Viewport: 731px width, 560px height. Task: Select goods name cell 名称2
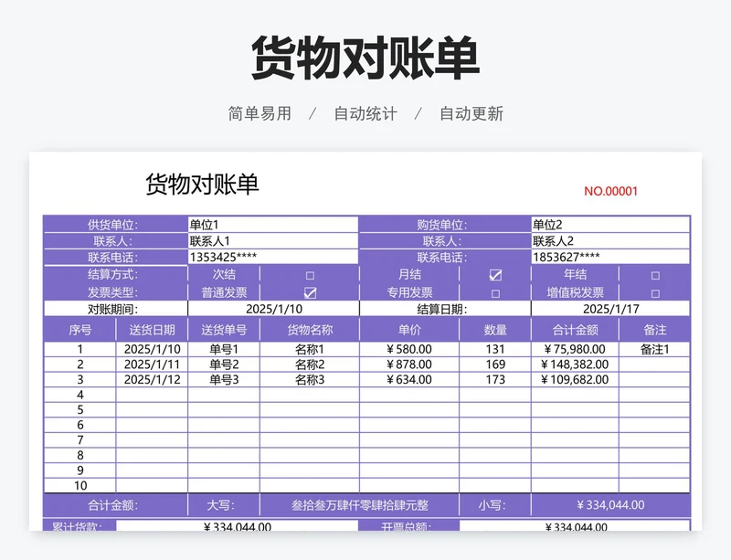click(x=310, y=365)
